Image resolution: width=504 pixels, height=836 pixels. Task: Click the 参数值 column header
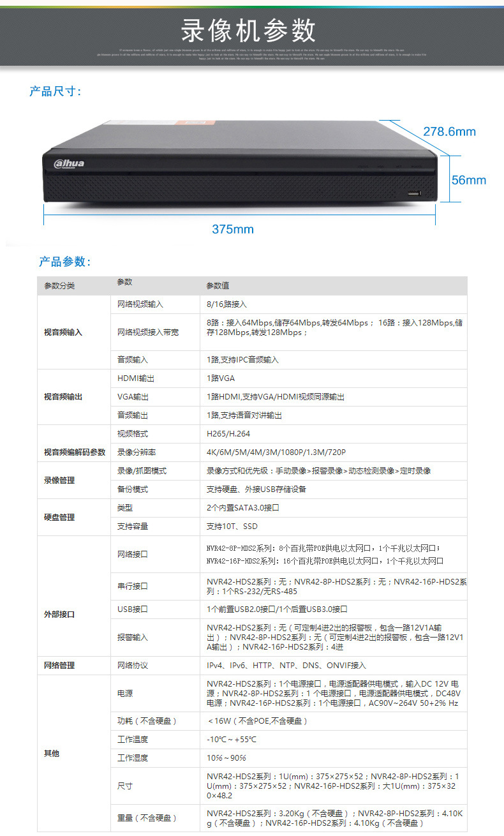pyautogui.click(x=218, y=286)
